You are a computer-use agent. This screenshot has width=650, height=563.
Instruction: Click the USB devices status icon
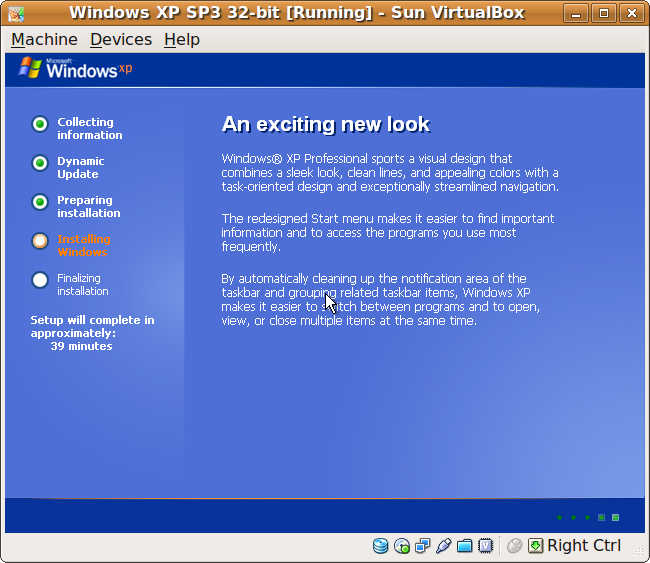(443, 546)
